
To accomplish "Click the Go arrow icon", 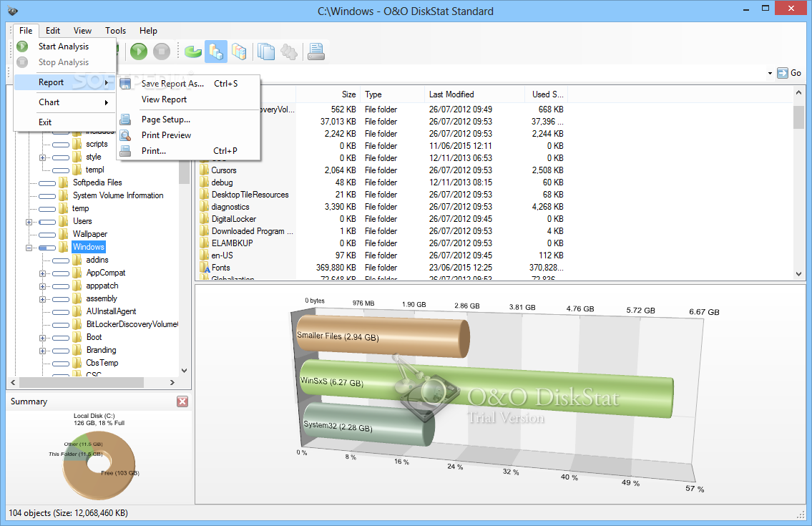I will [x=782, y=73].
